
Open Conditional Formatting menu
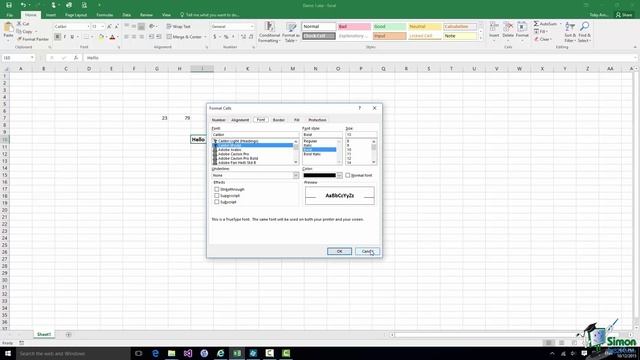click(269, 32)
